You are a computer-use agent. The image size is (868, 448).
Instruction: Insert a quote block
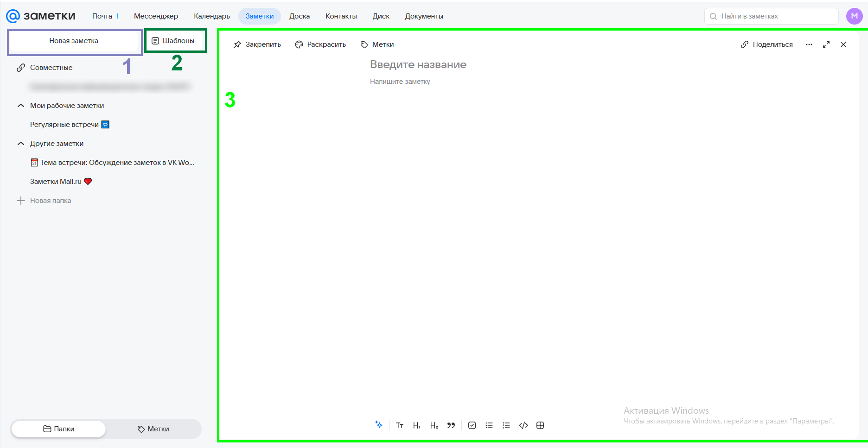(451, 425)
